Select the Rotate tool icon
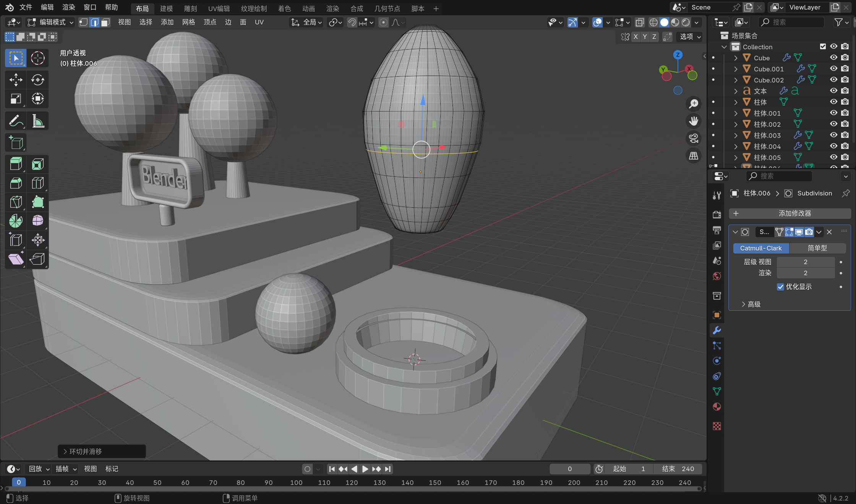The width and height of the screenshot is (856, 504). pyautogui.click(x=37, y=80)
